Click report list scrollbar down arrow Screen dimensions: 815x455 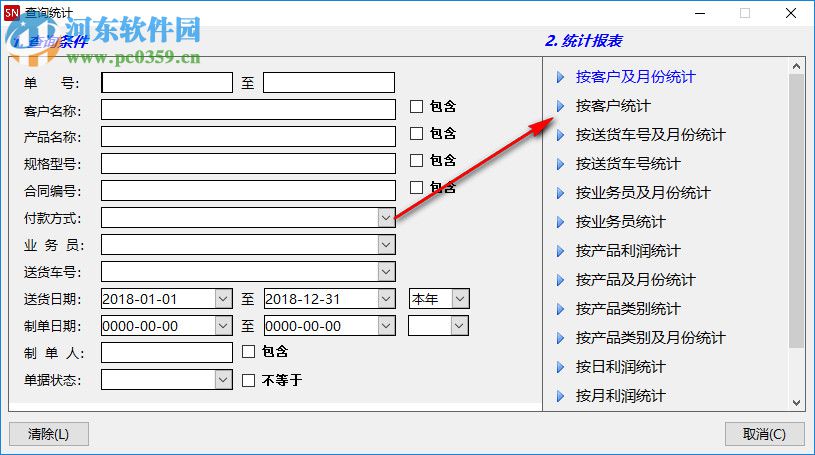pyautogui.click(x=796, y=402)
